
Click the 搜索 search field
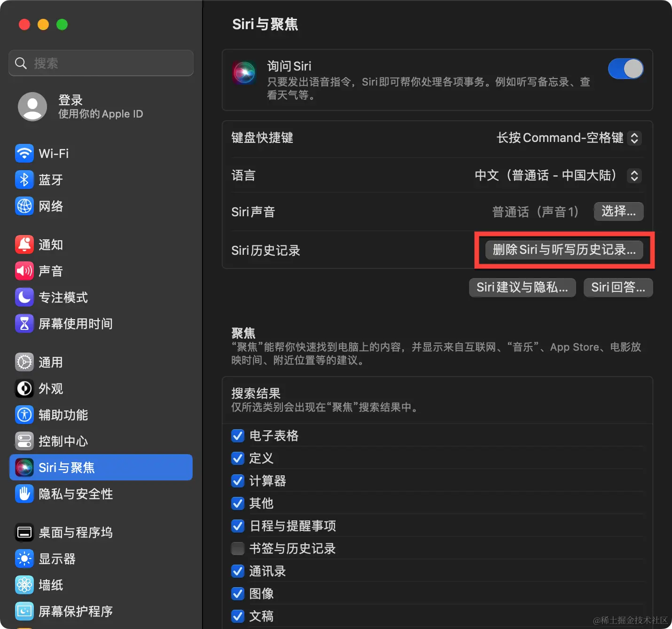[x=101, y=63]
